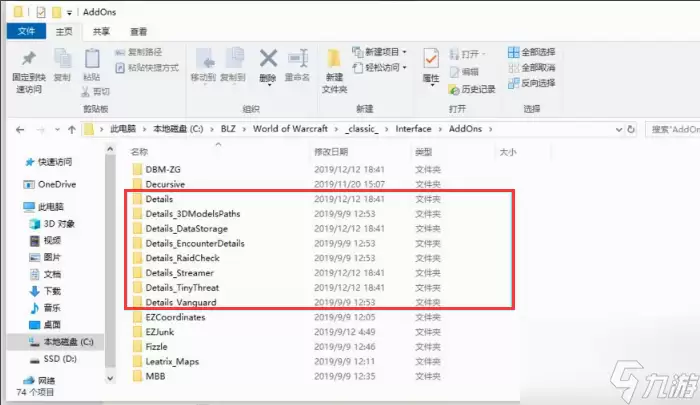The image size is (700, 405).
Task: Select Pictures (图片) in sidebar
Action: (x=45, y=257)
